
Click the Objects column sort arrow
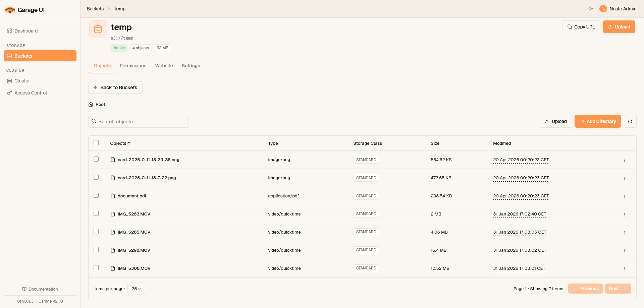coord(129,143)
